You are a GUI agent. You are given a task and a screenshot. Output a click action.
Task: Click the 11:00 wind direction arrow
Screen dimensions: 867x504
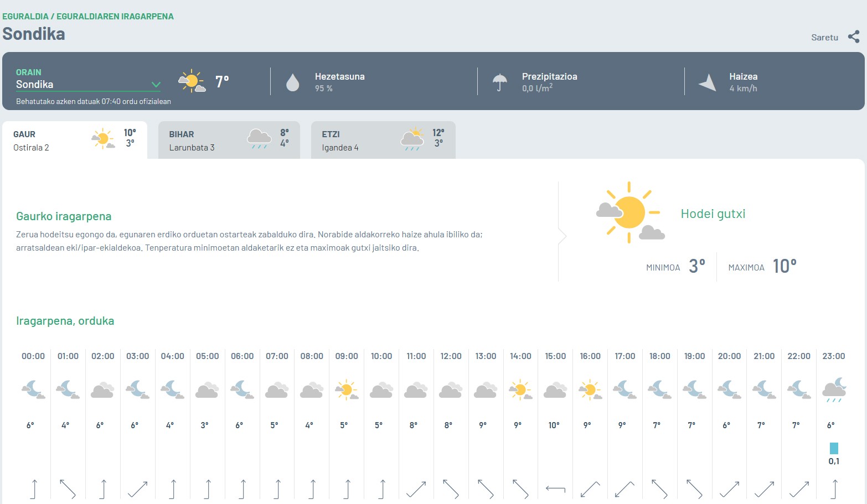point(416,489)
